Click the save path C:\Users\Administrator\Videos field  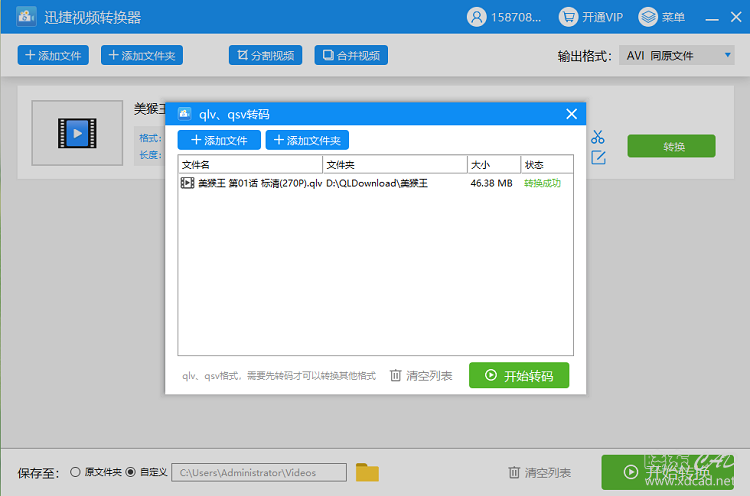(259, 473)
